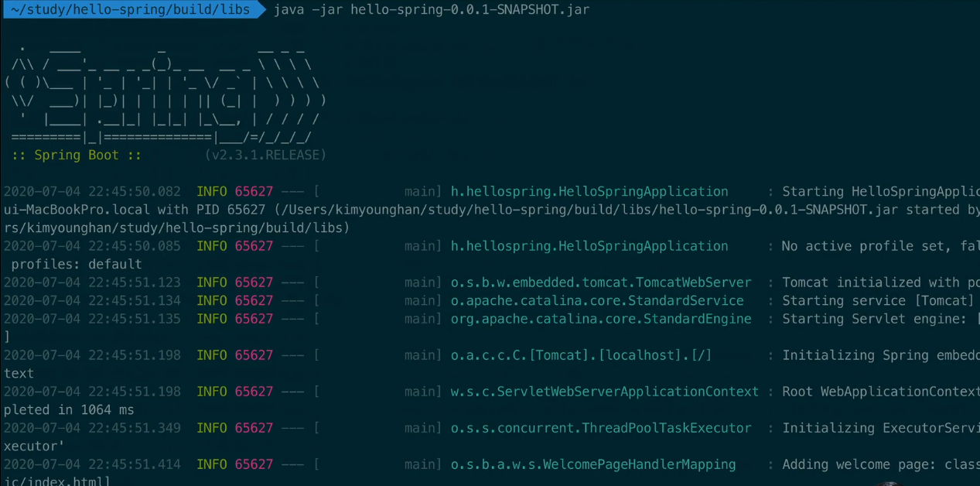Viewport: 980px width, 486px height.
Task: Select logger org.apache.catalina.core.StandardEngine
Action: 601,319
